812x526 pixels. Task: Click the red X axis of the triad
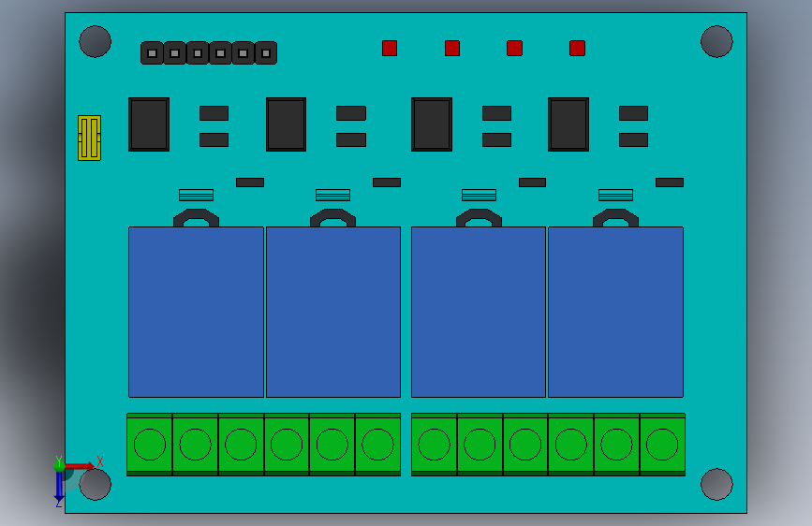coord(81,466)
